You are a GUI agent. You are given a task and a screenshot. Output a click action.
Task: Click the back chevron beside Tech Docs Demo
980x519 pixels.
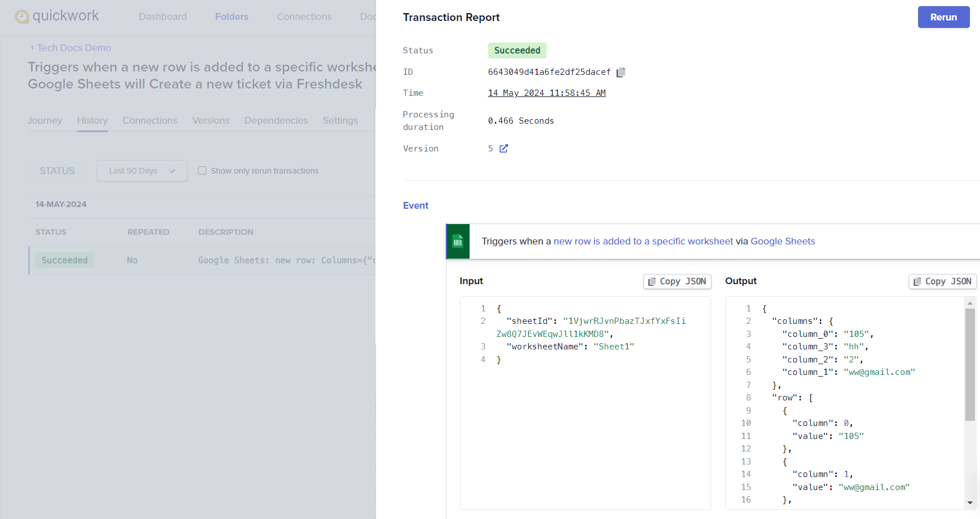click(x=32, y=48)
